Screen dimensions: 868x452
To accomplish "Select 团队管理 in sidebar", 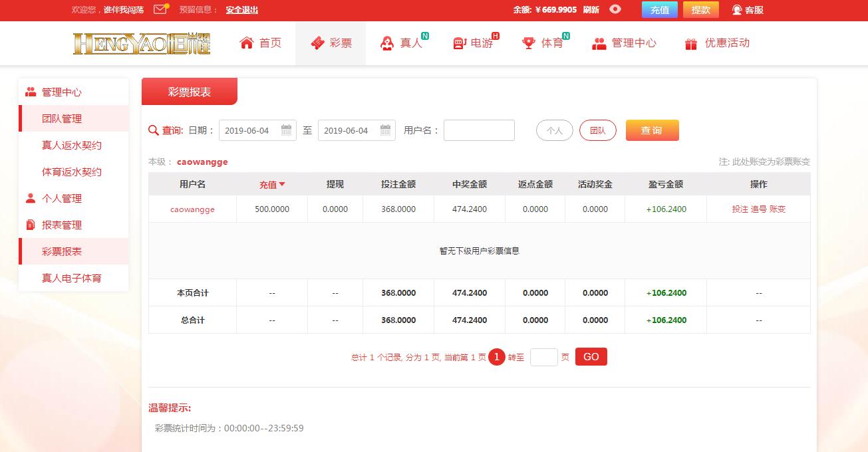I will (x=73, y=118).
